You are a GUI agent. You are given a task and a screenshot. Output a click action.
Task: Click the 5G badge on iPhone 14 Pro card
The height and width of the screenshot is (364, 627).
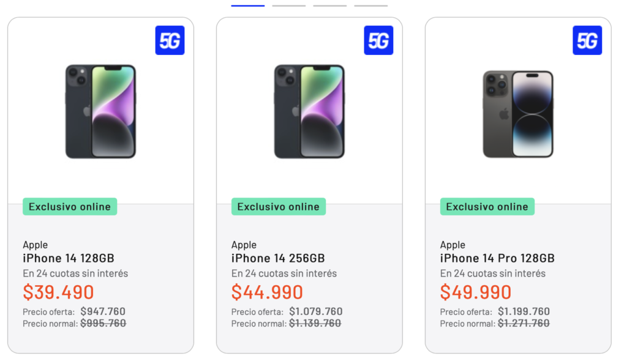(587, 40)
